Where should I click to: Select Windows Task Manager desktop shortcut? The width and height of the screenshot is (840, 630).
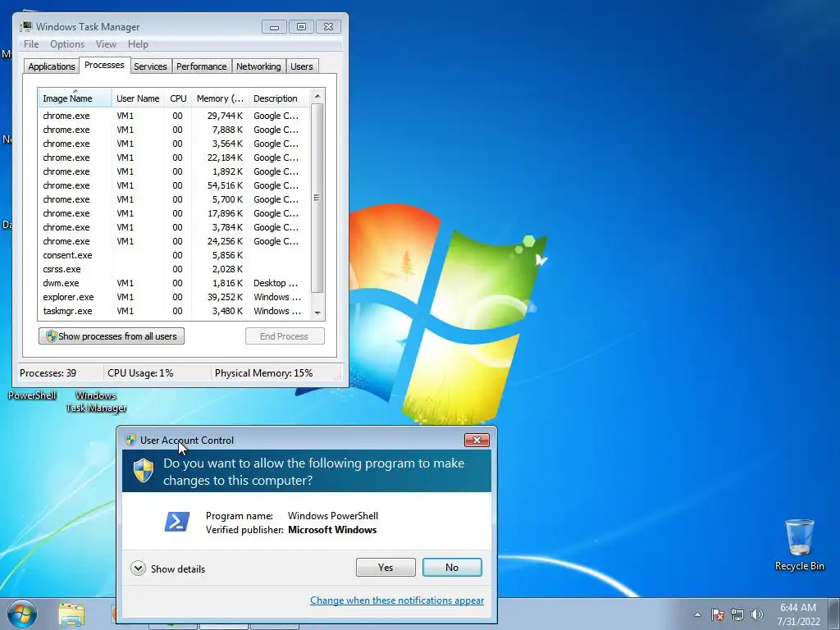pos(96,401)
